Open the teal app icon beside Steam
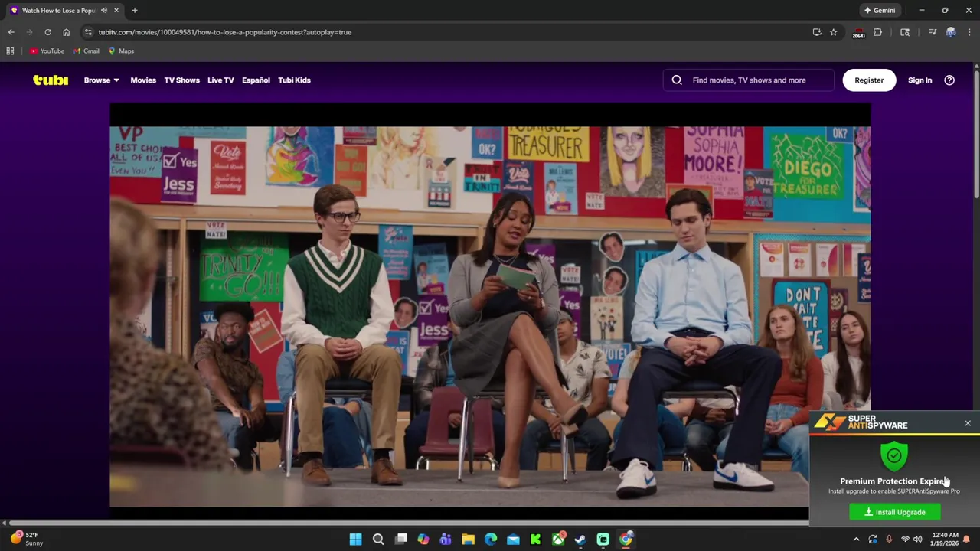The image size is (980, 551). click(603, 540)
